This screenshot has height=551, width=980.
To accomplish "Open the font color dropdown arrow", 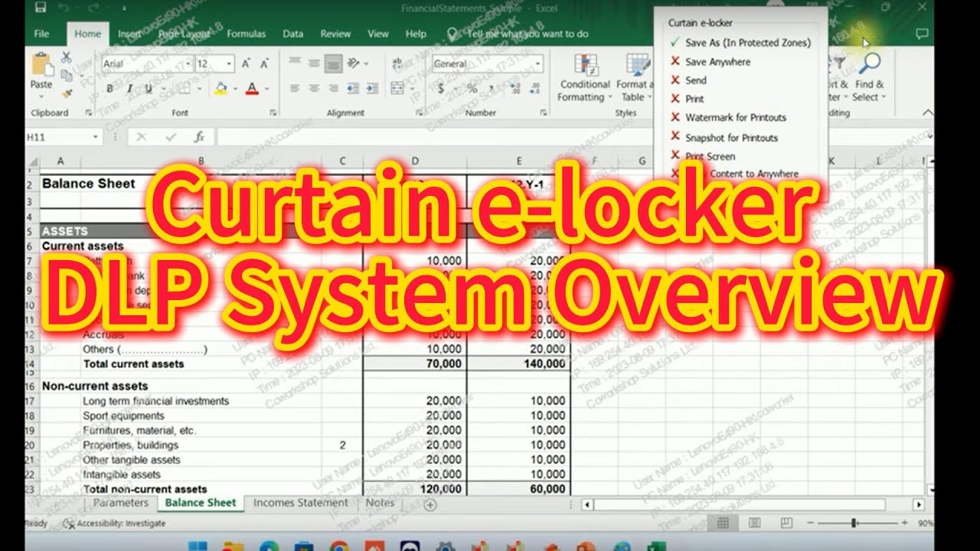I will (x=266, y=89).
